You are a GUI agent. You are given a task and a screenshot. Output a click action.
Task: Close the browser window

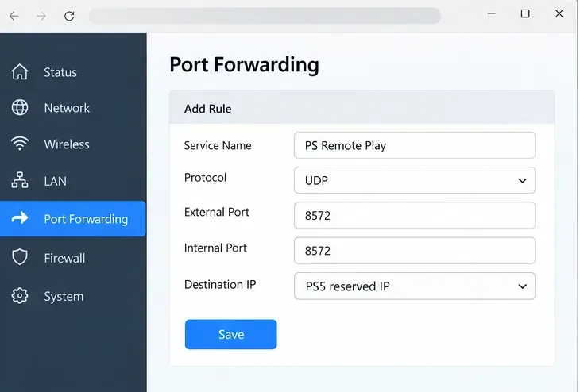click(x=559, y=13)
